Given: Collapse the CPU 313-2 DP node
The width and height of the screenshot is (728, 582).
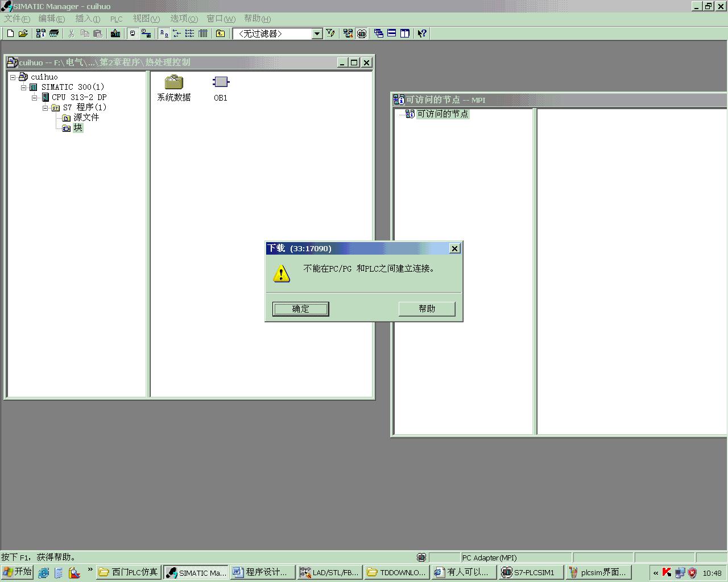Looking at the screenshot, I should coord(35,98).
